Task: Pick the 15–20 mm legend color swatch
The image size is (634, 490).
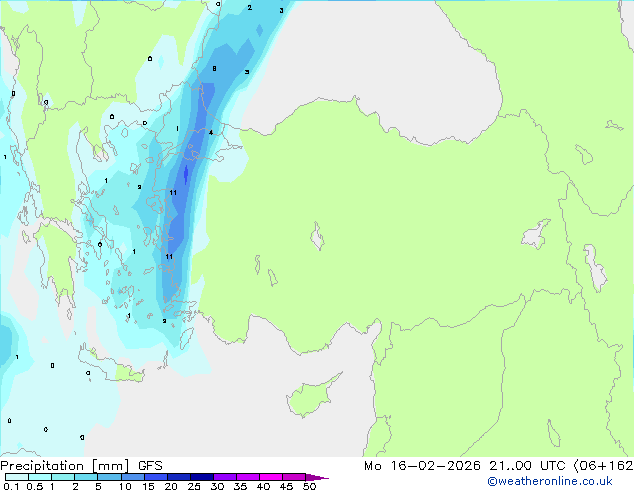Action: 156,477
